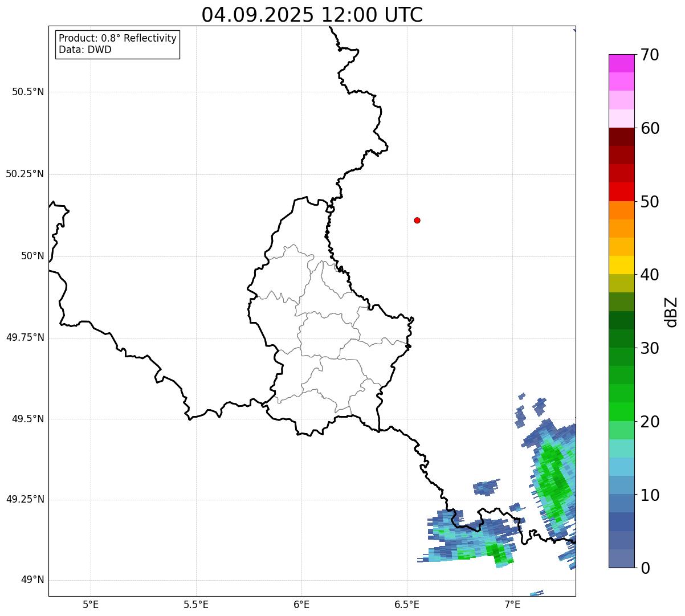Click the 6°E longitude label
The image size is (685, 616).
pyautogui.click(x=301, y=604)
